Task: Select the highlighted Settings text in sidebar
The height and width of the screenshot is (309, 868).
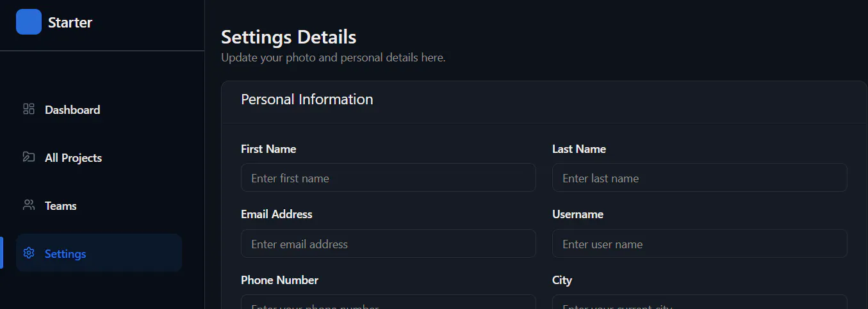Action: pos(65,254)
